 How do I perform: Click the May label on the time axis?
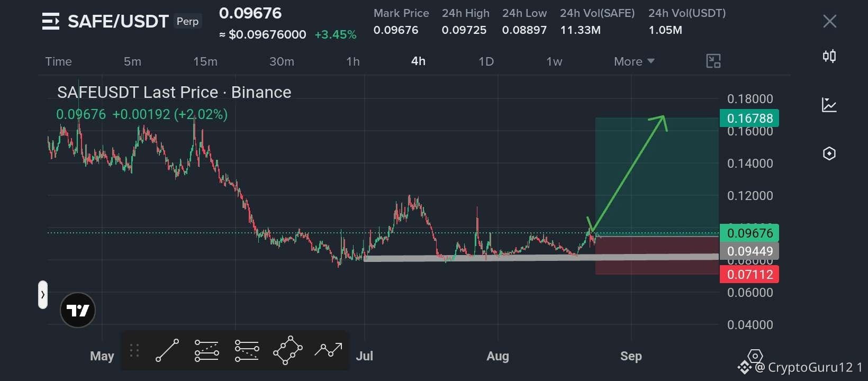102,356
